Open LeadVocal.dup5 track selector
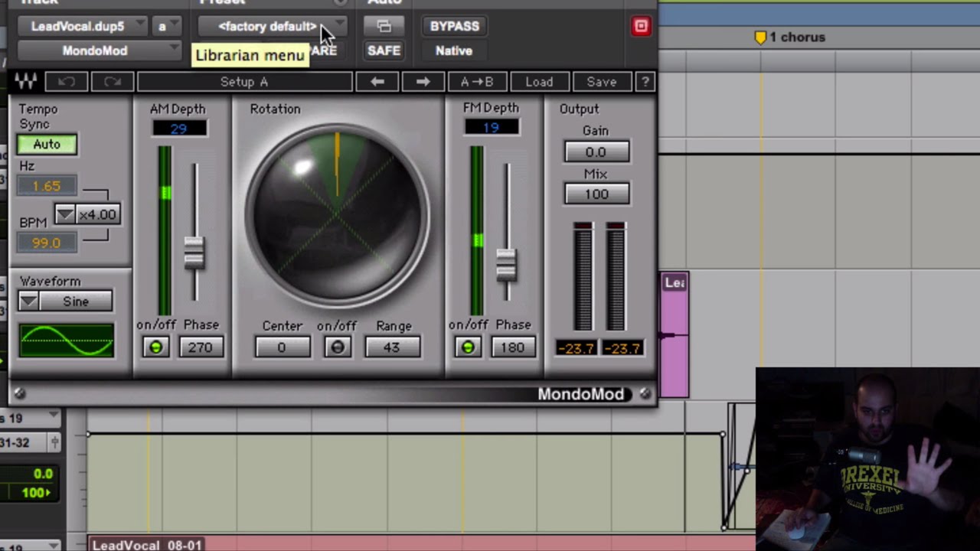The image size is (980, 551). point(82,26)
